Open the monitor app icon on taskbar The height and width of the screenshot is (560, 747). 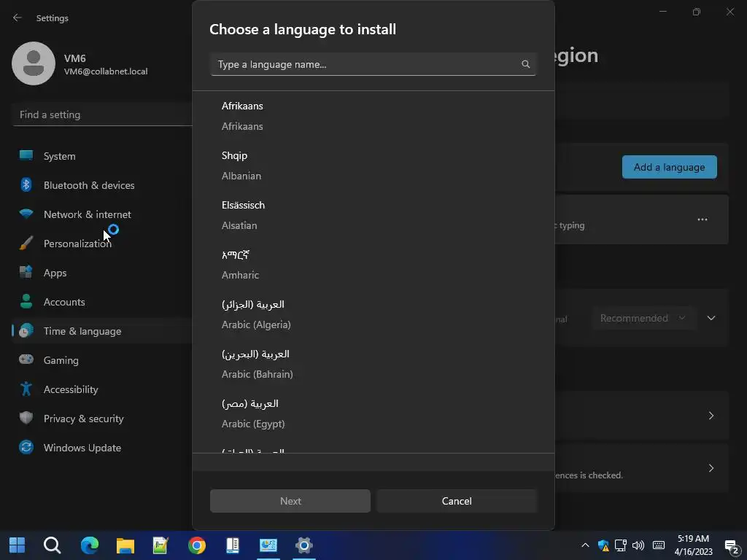[268, 545]
